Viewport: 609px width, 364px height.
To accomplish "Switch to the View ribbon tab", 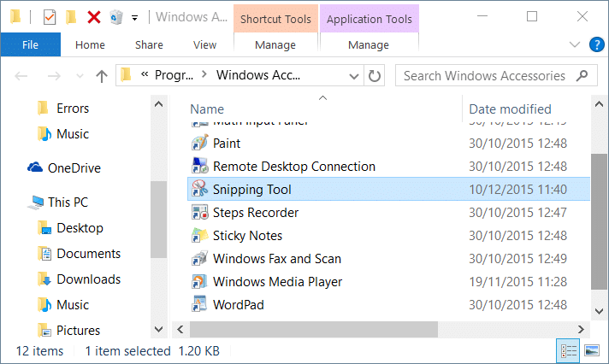I will coord(204,45).
